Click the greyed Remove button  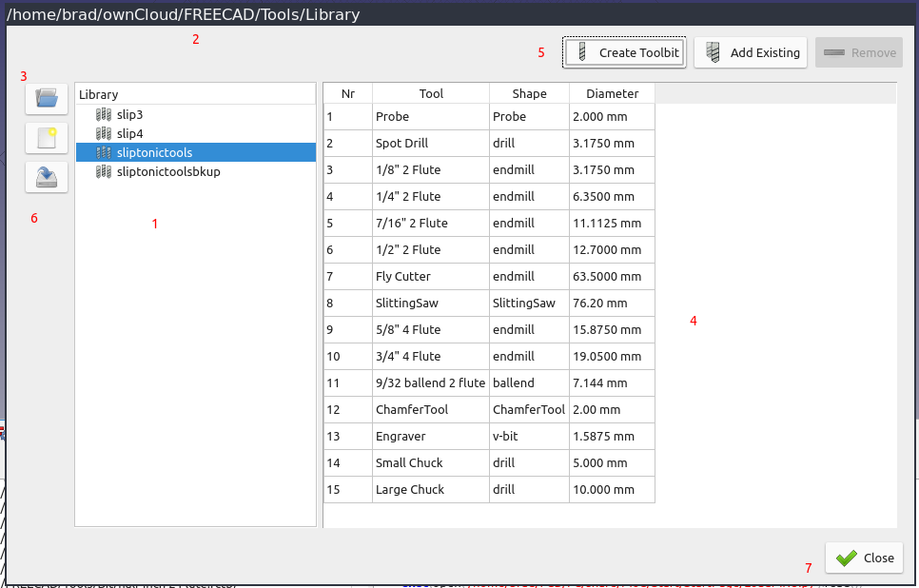(859, 52)
